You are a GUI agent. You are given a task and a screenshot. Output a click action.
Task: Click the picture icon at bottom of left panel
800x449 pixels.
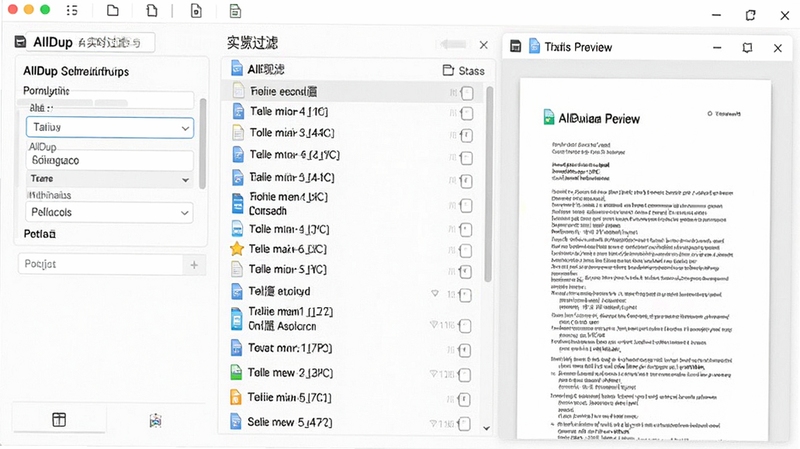156,420
